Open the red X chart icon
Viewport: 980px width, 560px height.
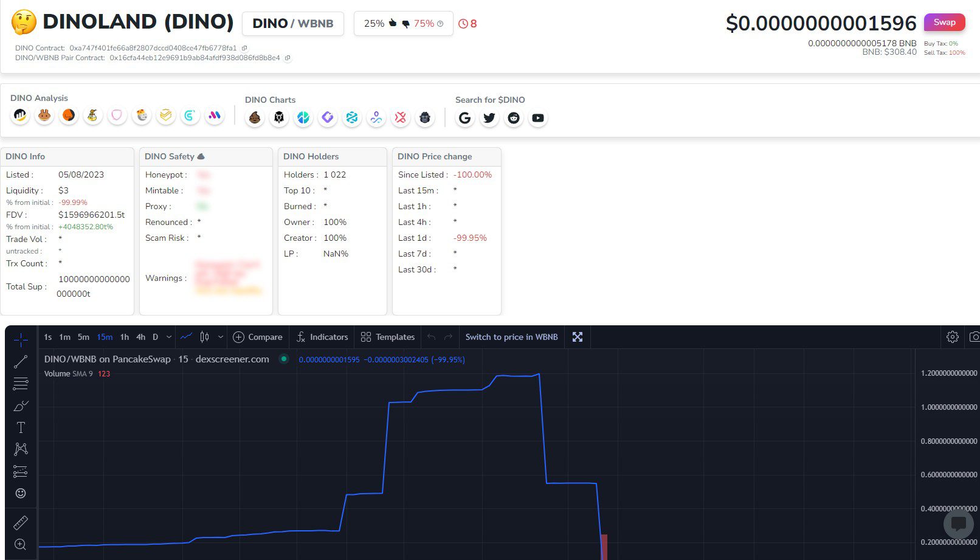point(401,118)
